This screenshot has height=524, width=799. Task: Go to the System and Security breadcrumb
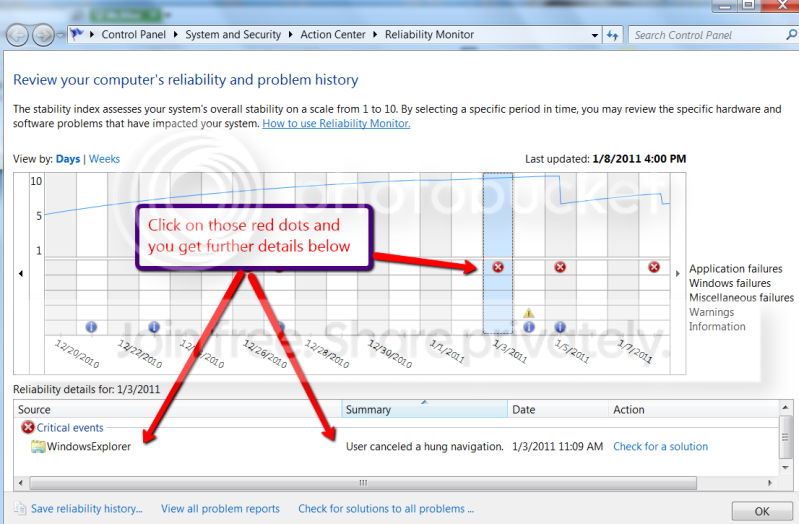click(233, 35)
